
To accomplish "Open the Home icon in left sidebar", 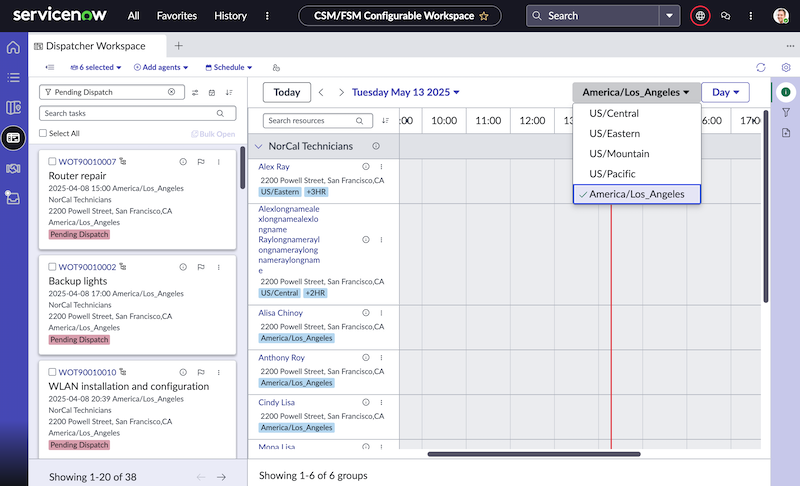I will pos(13,47).
